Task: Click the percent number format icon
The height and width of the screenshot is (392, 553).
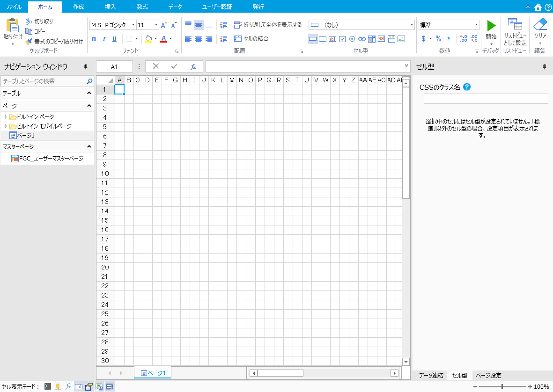Action: click(438, 38)
